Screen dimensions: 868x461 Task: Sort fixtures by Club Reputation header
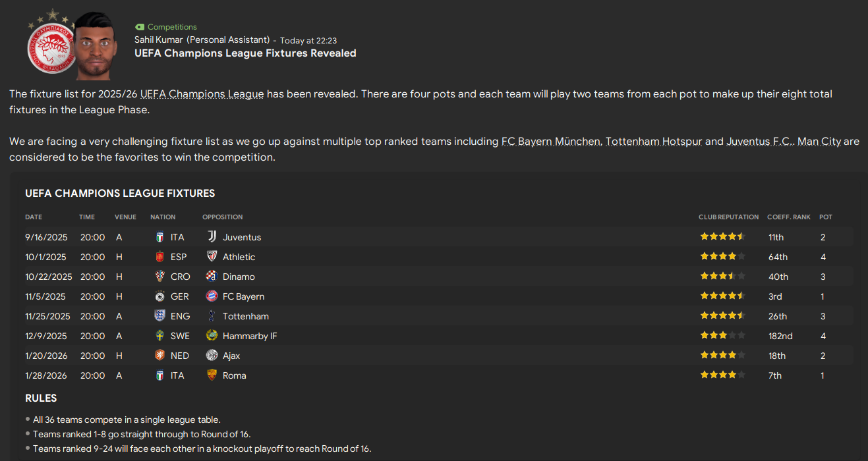pos(728,217)
